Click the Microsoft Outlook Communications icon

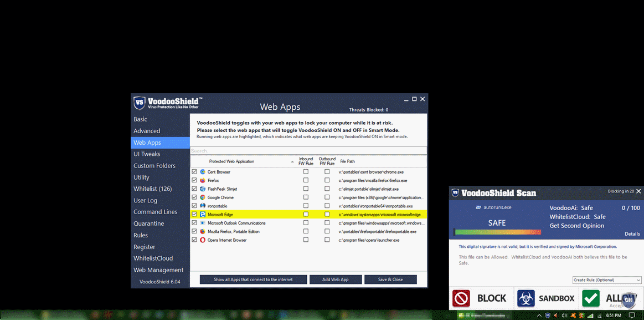(203, 223)
